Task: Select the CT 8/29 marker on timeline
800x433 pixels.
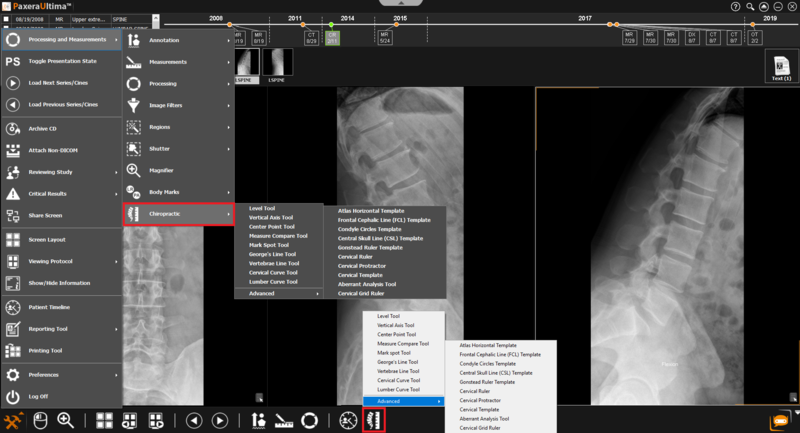Action: 311,37
